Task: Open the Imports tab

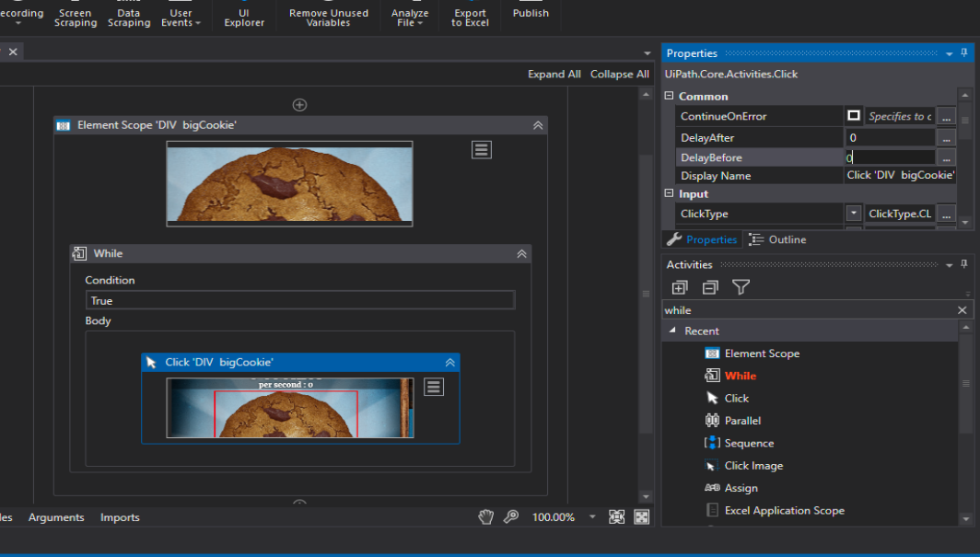Action: click(x=120, y=517)
